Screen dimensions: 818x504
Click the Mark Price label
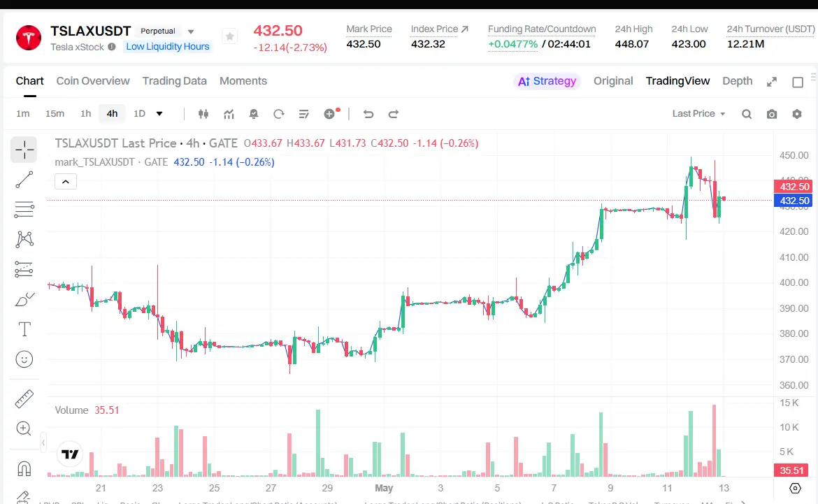369,29
